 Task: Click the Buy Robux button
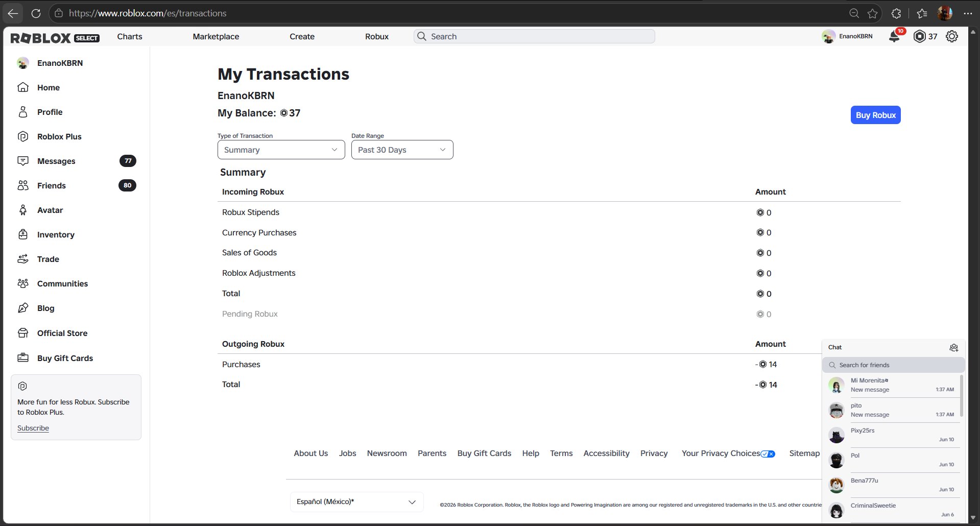(x=876, y=115)
